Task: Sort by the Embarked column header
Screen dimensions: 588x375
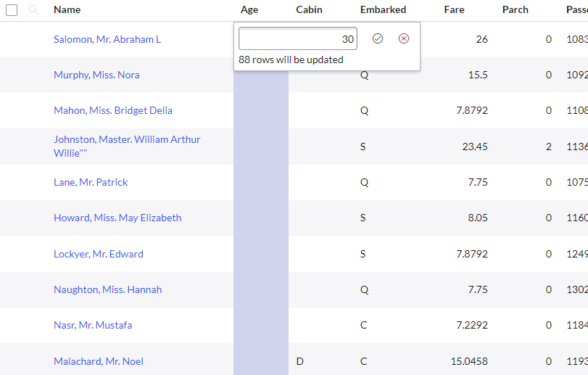Action: tap(384, 9)
